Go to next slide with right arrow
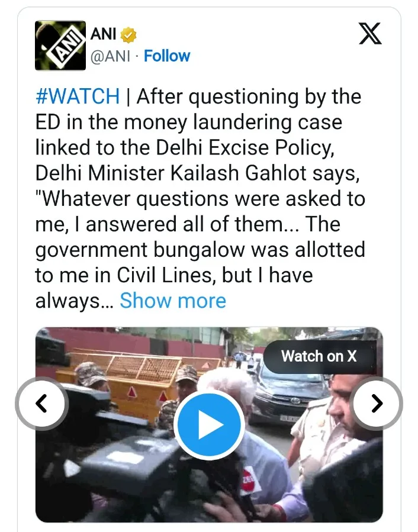The height and width of the screenshot is (532, 418). point(377,404)
